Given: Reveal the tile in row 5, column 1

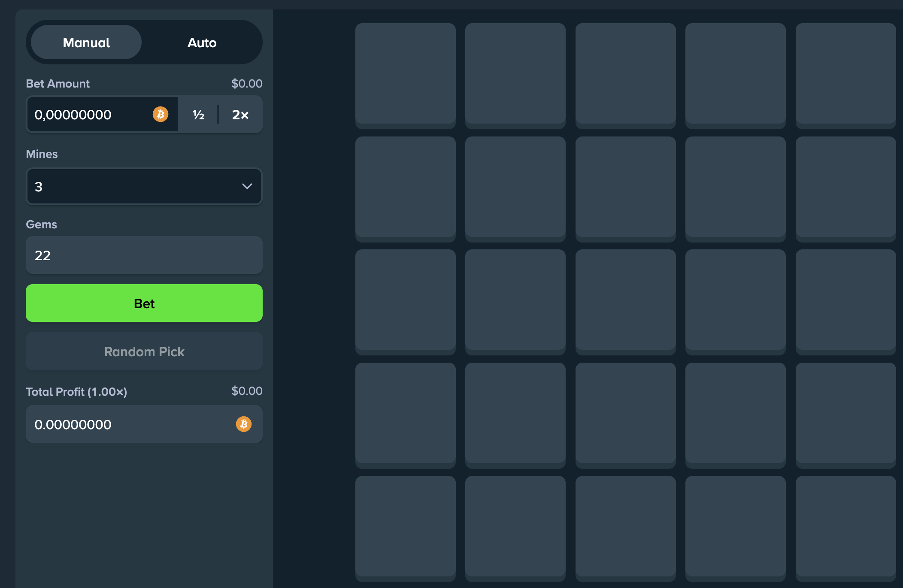Looking at the screenshot, I should (406, 529).
